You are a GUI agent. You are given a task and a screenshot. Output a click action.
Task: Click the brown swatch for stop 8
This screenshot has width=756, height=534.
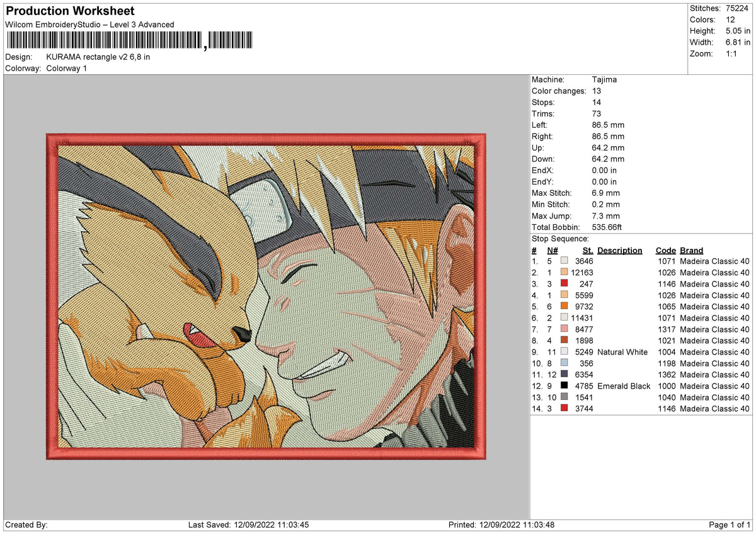point(564,341)
